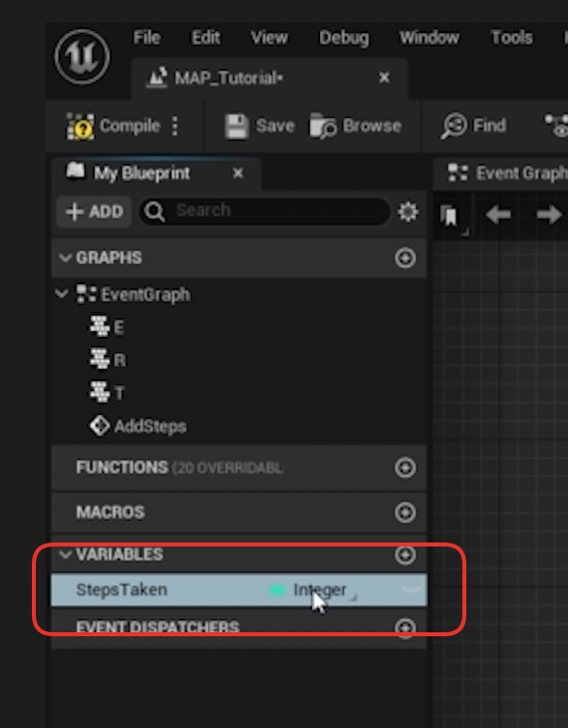Save the blueprint asset
Screen dimensions: 568x728
point(259,126)
